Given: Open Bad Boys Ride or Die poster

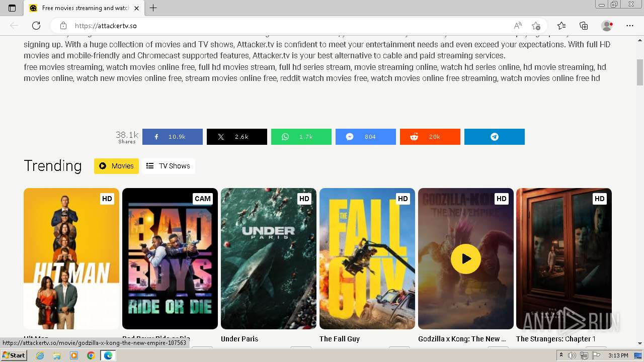Looking at the screenshot, I should tap(170, 258).
